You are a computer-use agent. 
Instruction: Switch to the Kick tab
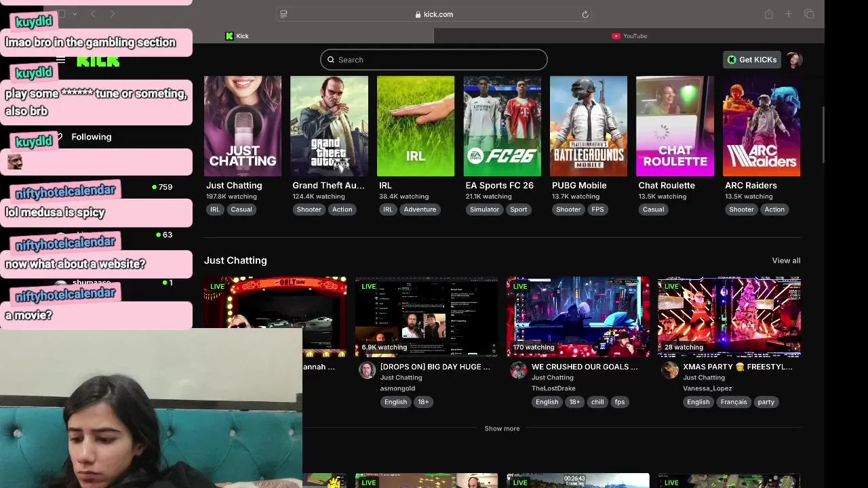point(237,36)
